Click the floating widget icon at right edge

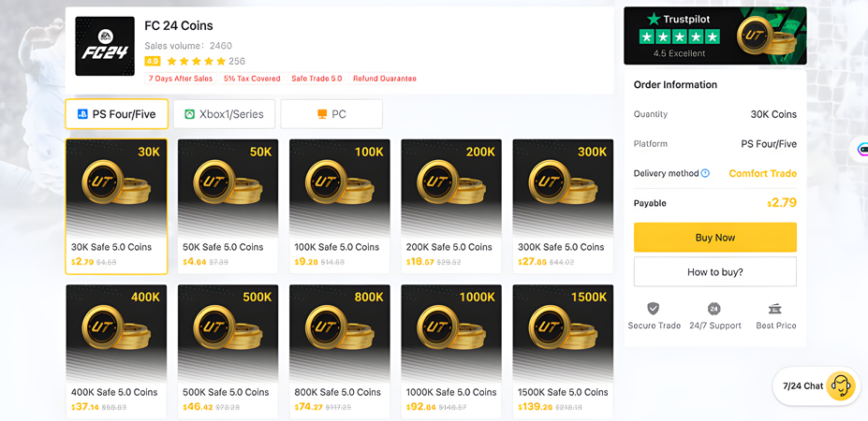(x=862, y=149)
